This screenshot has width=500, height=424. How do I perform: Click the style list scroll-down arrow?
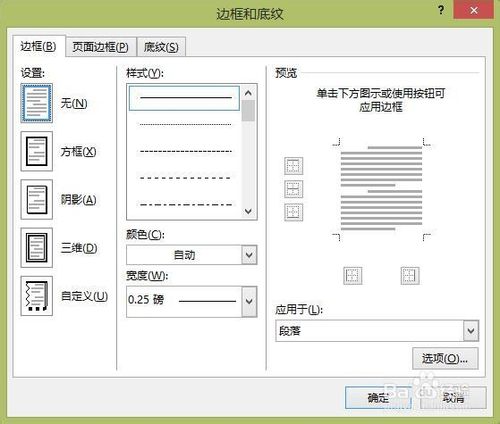pos(248,211)
